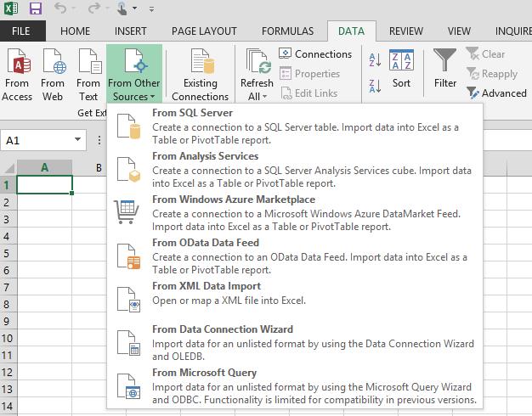Select row 1 header
532x416 pixels.
(7, 185)
